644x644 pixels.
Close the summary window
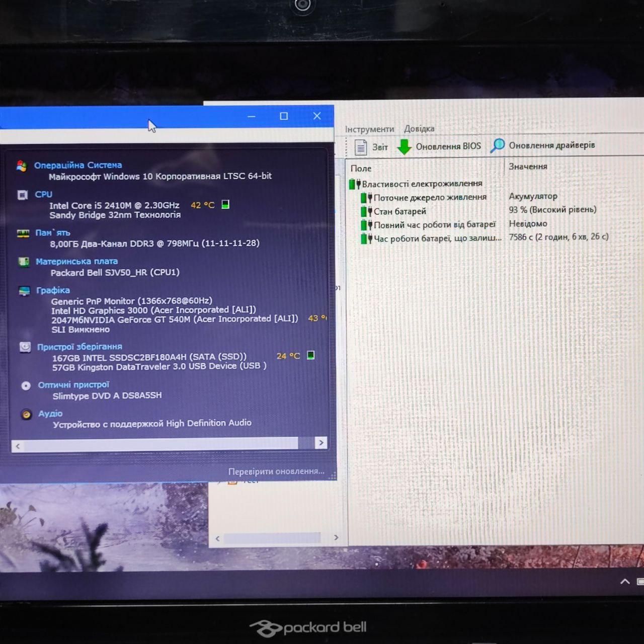317,116
